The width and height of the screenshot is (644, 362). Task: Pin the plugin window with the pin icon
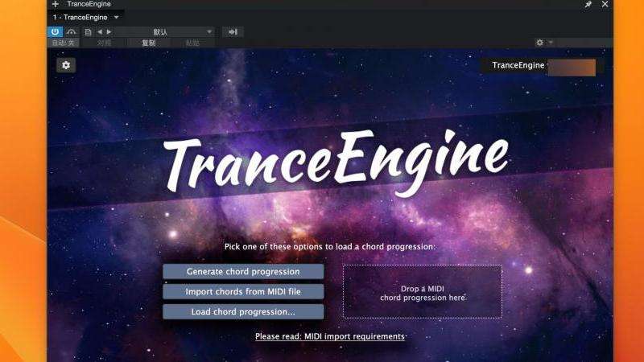[588, 4]
